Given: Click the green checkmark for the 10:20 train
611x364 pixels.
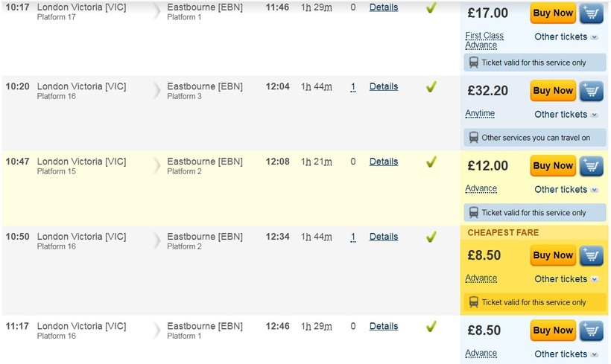Looking at the screenshot, I should click(431, 87).
